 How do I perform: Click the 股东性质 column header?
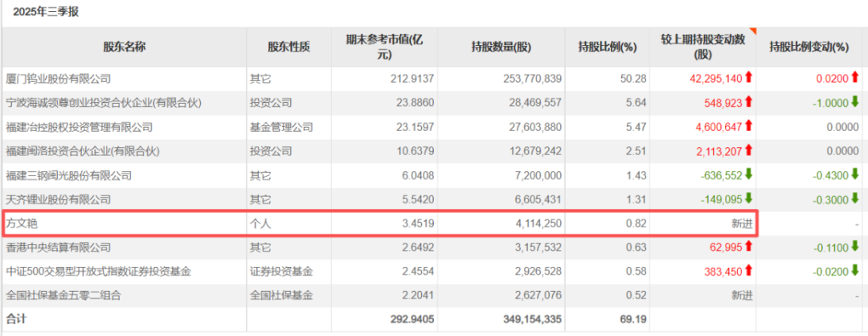click(x=289, y=47)
